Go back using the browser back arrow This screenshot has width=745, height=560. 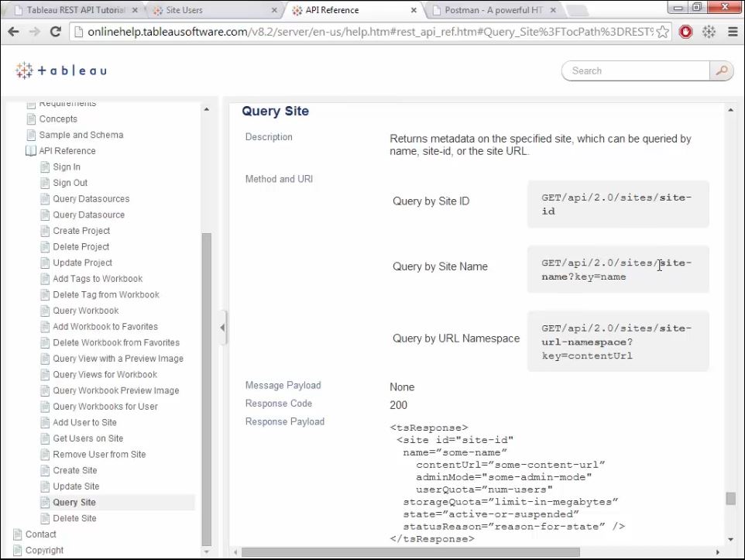[x=14, y=32]
